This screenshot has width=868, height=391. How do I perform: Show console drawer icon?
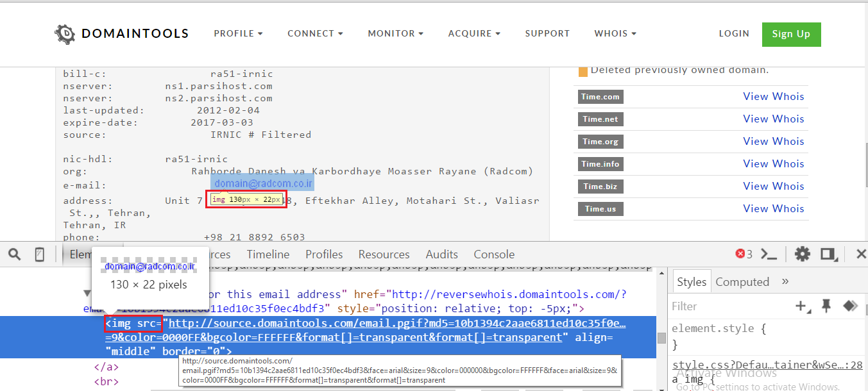pyautogui.click(x=769, y=254)
